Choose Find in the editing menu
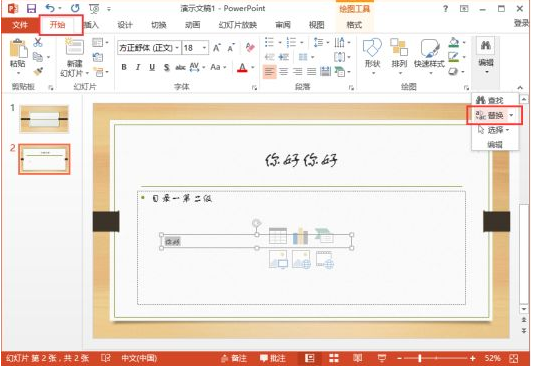The image size is (534, 368). [490, 100]
